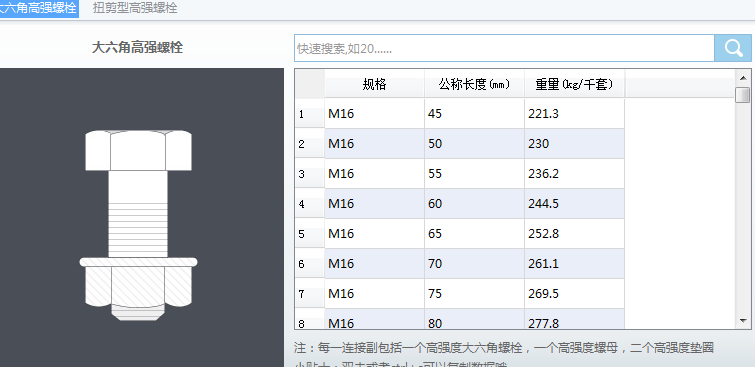Click M16 cell in row 4
The height and width of the screenshot is (367, 755).
click(375, 204)
